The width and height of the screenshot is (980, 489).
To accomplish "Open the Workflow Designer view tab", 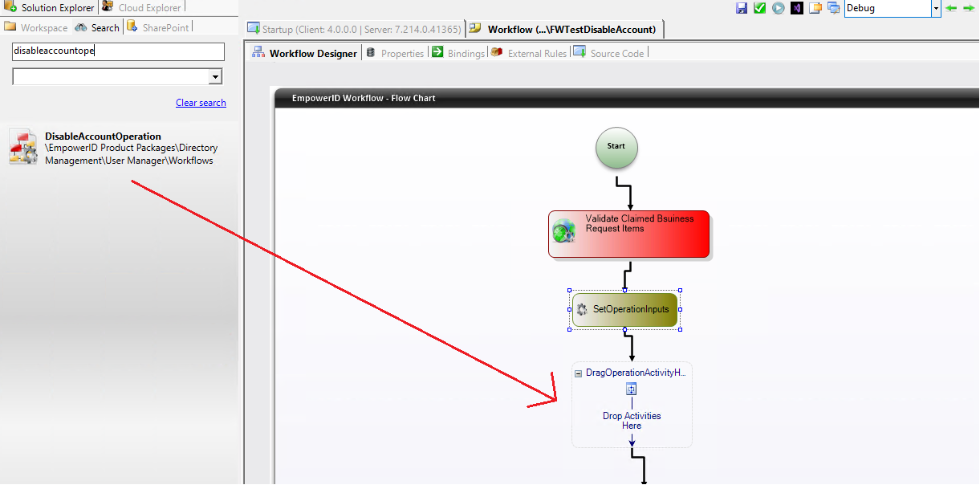I will (304, 53).
